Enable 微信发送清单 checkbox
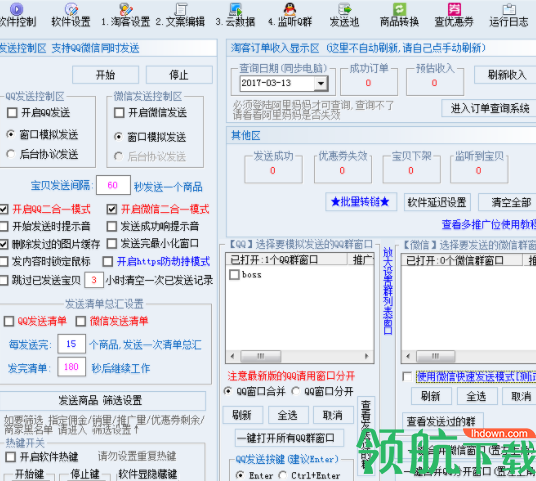 pos(81,321)
